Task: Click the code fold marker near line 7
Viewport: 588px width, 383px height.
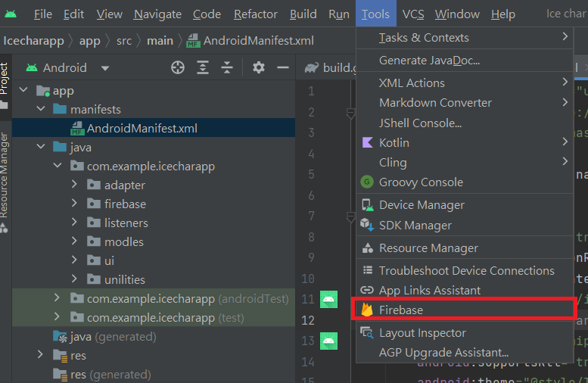Action: click(350, 217)
